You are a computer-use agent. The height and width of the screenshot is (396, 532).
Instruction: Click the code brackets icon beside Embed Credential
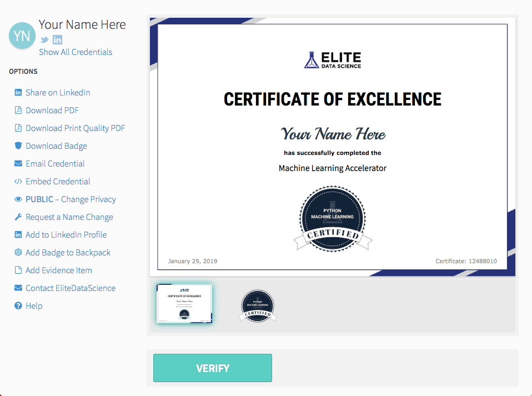(x=18, y=181)
